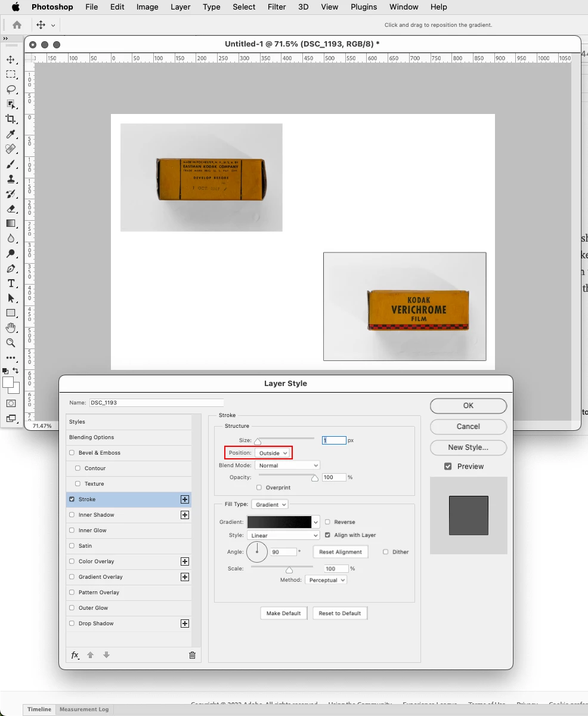Click the fx icon in Layer Style dialog

tap(75, 655)
